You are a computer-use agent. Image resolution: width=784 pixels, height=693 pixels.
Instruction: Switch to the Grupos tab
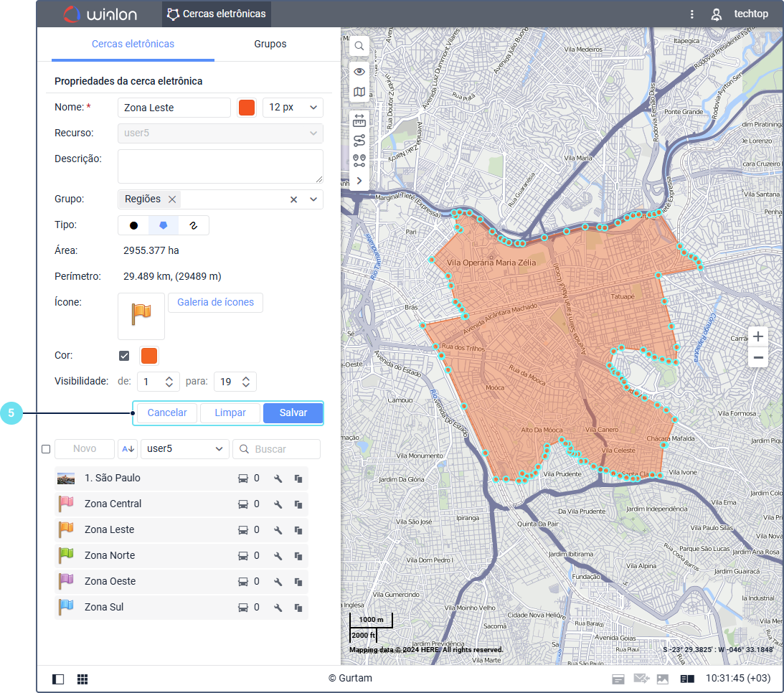(x=270, y=44)
